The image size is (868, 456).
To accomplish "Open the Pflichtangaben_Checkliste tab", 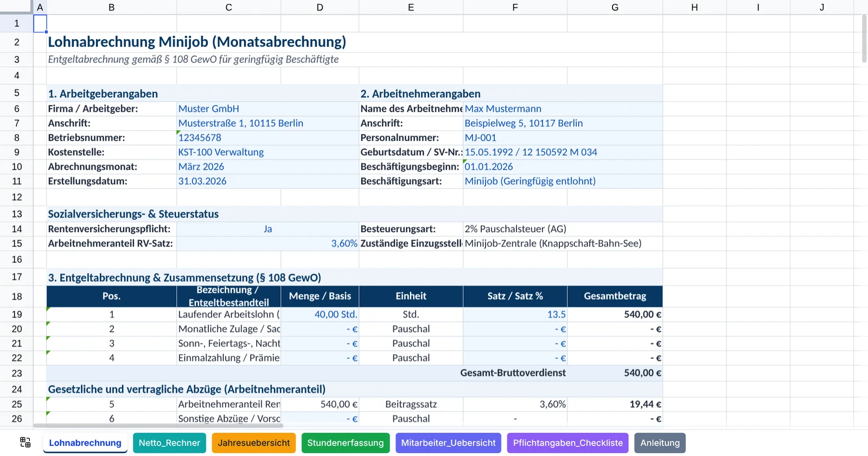I will 568,443.
